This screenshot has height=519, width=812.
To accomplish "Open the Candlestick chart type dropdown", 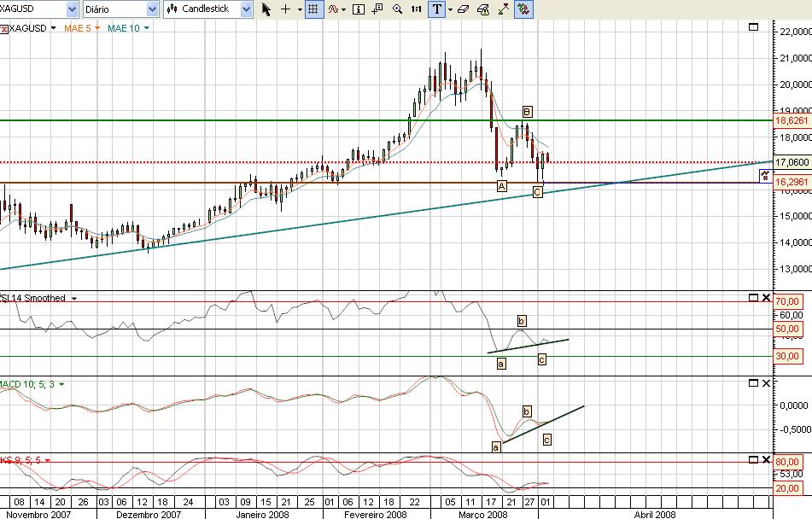I will tap(247, 9).
